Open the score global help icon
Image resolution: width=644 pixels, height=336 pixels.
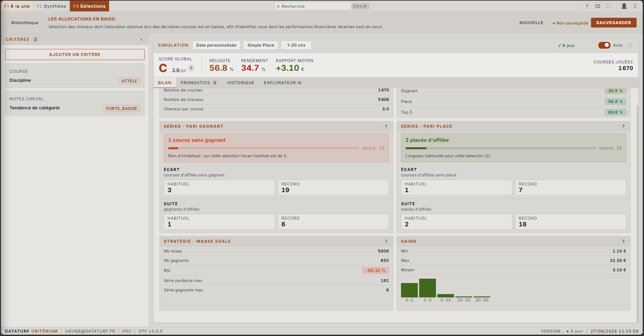tap(191, 68)
